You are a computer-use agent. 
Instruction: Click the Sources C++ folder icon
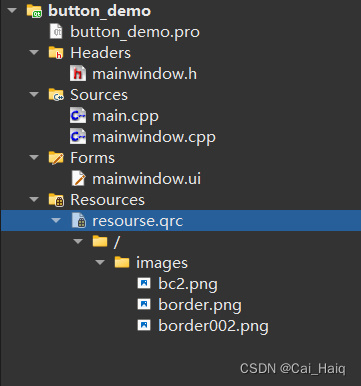(56, 95)
